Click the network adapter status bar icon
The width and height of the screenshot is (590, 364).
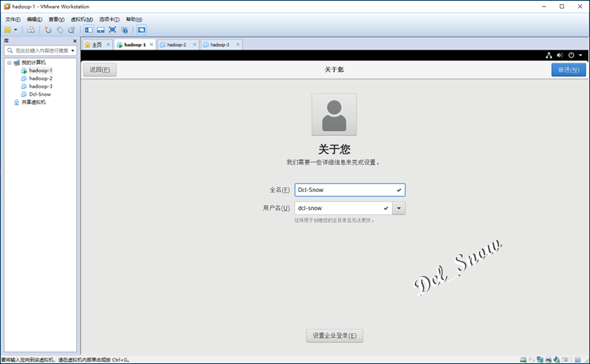(540, 360)
